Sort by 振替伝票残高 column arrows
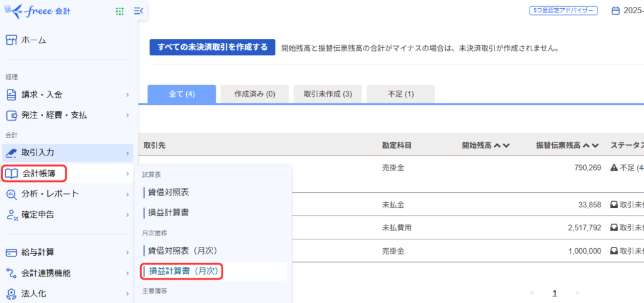Image resolution: width=644 pixels, height=303 pixels. pyautogui.click(x=591, y=146)
